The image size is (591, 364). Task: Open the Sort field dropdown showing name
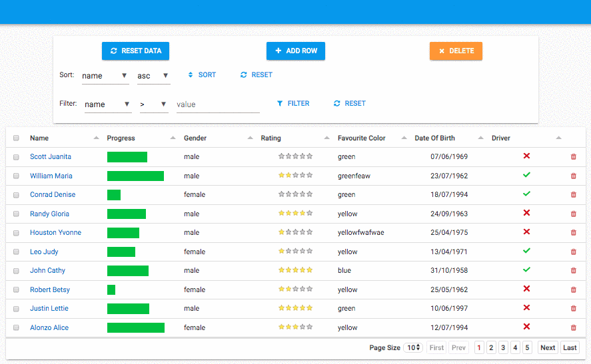pyautogui.click(x=105, y=76)
